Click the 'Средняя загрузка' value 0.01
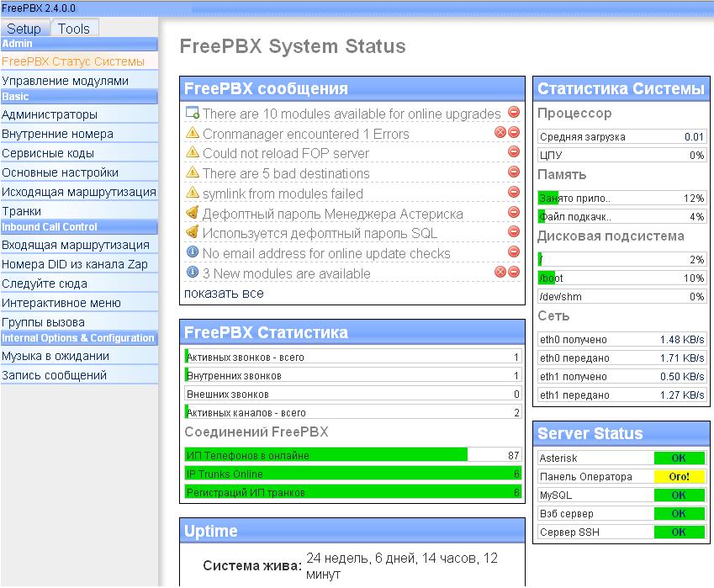Screen dimensions: 714x588 (x=694, y=136)
